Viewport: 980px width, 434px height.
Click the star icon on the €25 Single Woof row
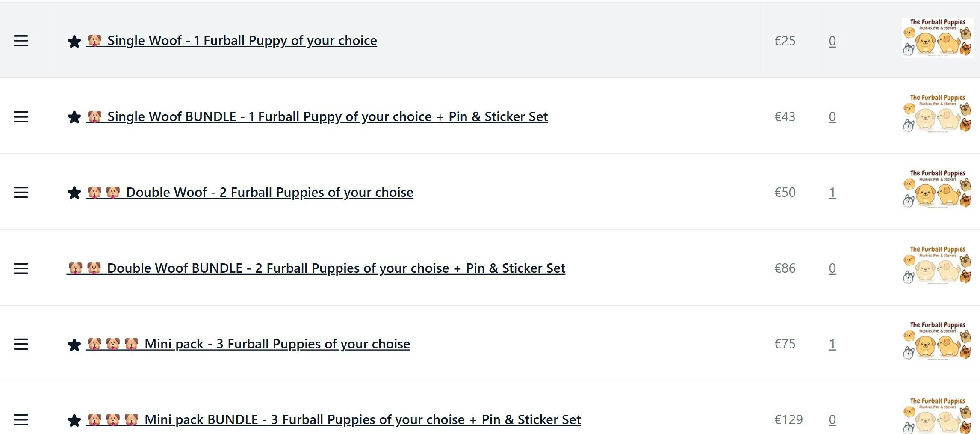[x=74, y=42]
